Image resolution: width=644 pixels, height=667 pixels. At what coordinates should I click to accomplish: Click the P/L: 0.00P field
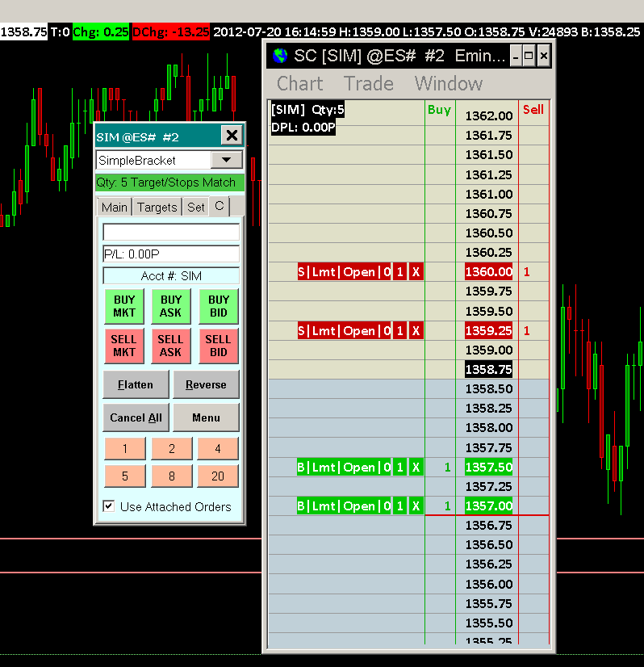point(171,254)
